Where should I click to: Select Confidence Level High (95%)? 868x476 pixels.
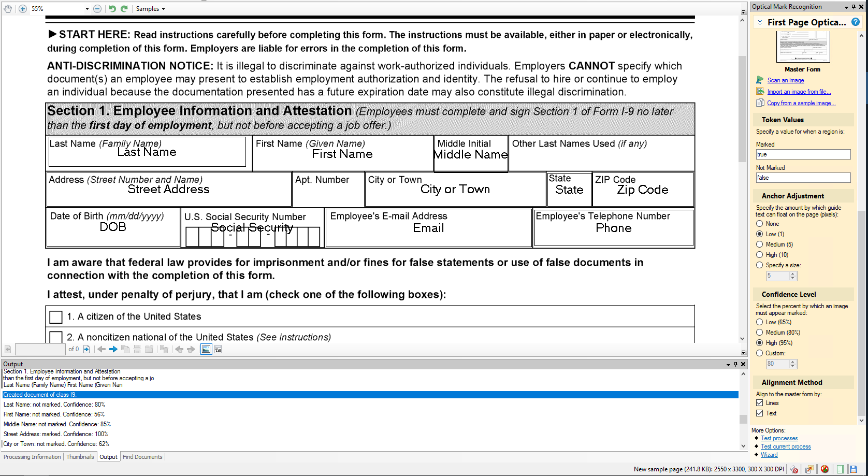point(760,343)
